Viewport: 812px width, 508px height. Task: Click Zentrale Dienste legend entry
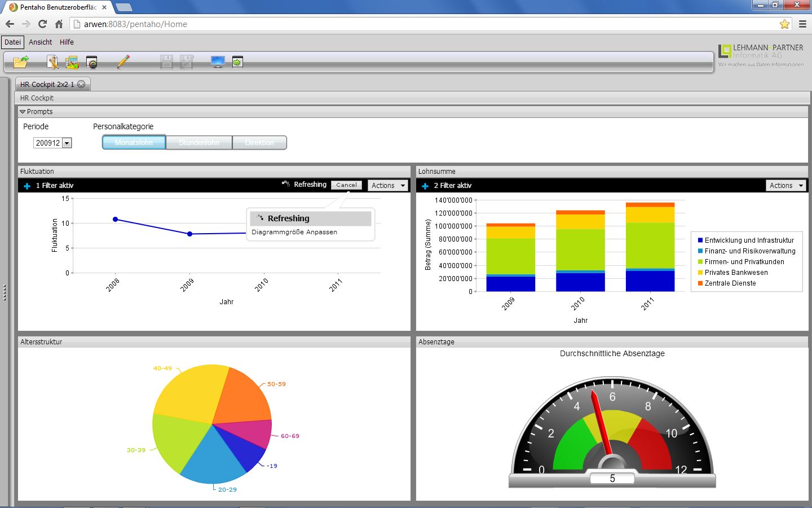[727, 283]
